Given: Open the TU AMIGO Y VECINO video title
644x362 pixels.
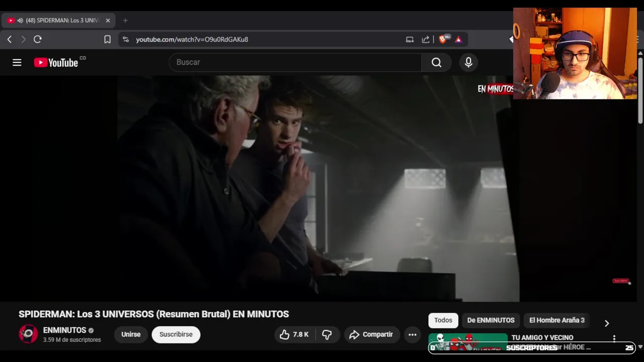Looking at the screenshot, I should 551,342.
